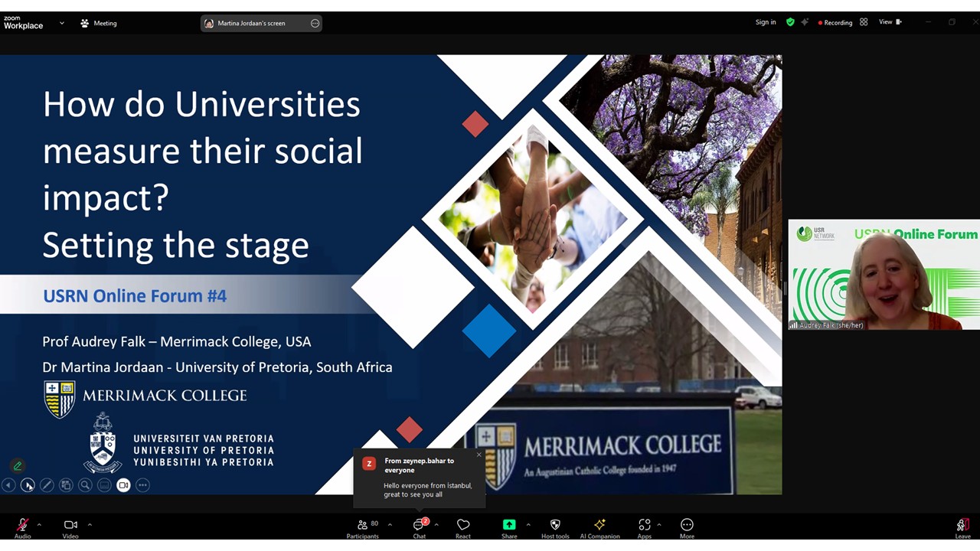Open the More options menu

coord(687,525)
